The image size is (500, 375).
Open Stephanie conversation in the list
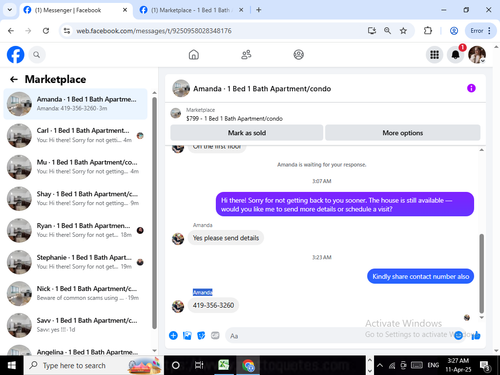(75, 262)
